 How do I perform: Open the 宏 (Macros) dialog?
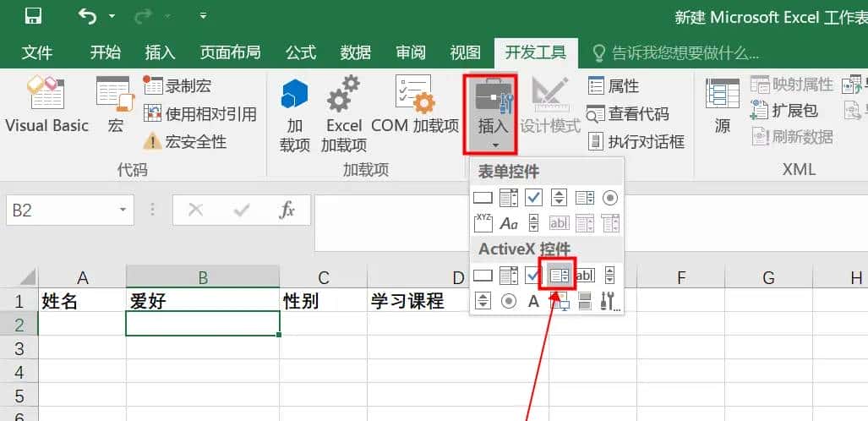(115, 105)
